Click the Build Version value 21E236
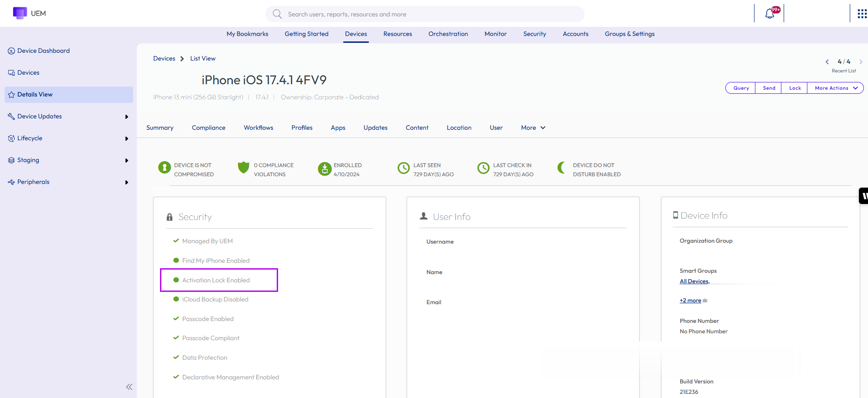Viewport: 868px width, 398px height. [x=689, y=392]
